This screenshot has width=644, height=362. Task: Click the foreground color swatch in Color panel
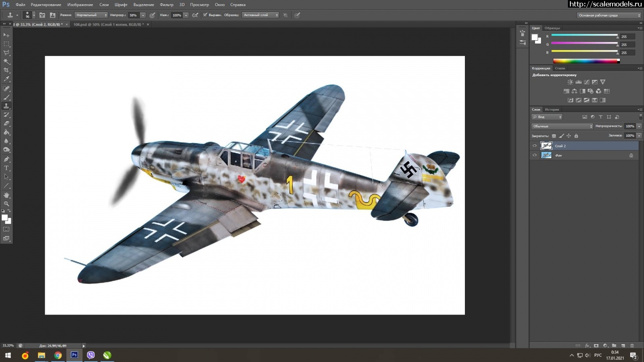pos(535,37)
